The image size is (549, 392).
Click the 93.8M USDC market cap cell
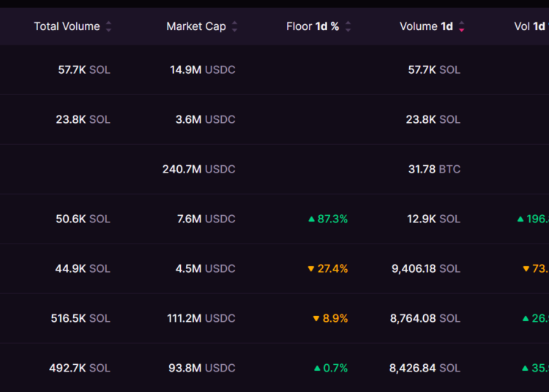[x=201, y=368]
